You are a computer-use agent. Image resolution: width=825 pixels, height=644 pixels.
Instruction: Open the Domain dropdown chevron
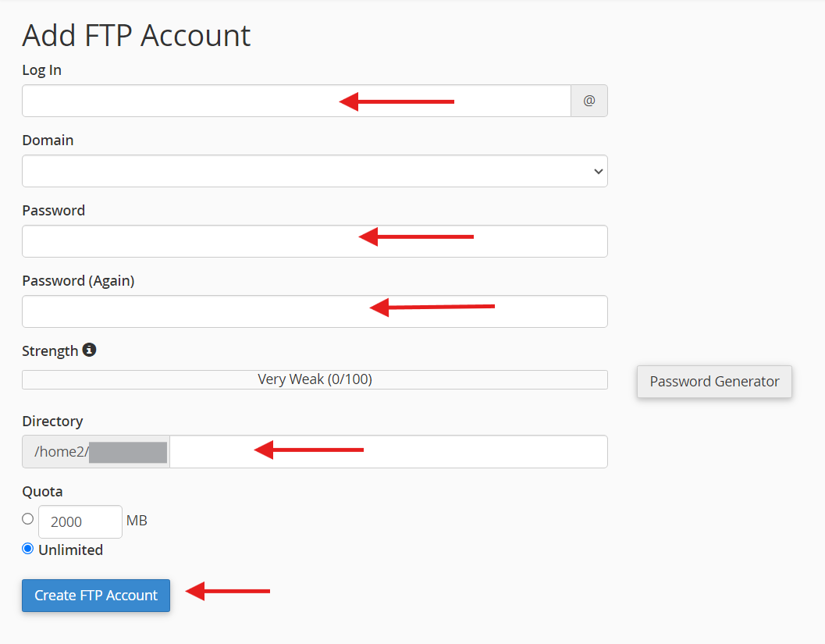coord(598,171)
